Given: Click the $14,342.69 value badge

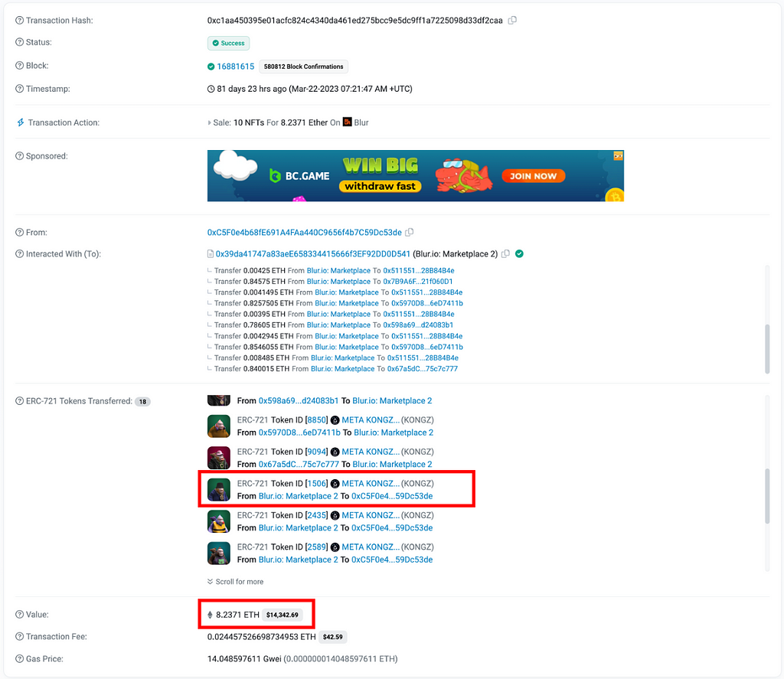Looking at the screenshot, I should coord(282,615).
